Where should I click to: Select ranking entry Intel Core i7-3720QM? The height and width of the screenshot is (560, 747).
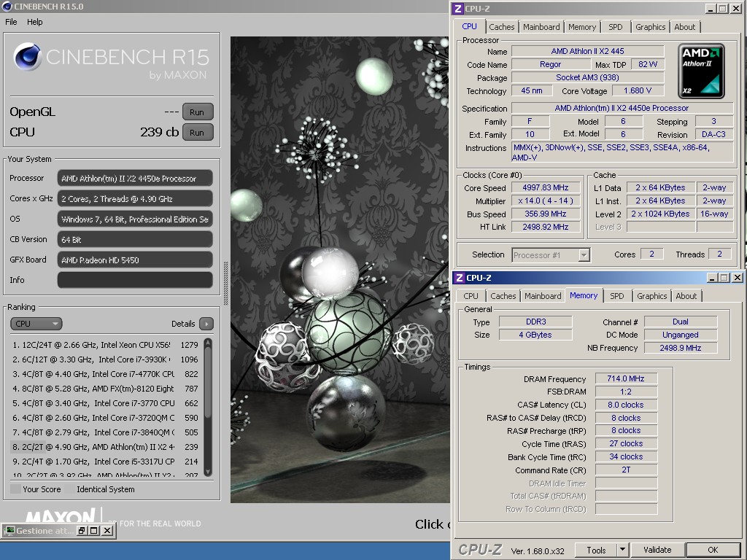(105, 418)
